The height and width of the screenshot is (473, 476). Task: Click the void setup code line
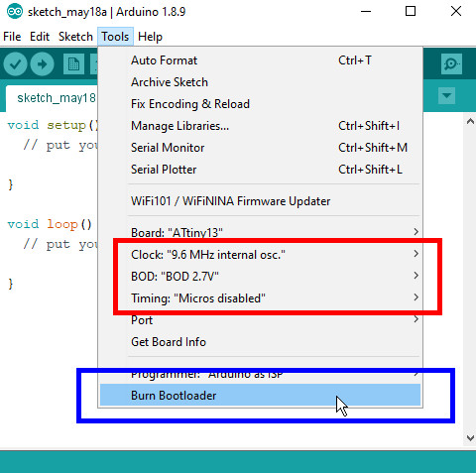[53, 125]
